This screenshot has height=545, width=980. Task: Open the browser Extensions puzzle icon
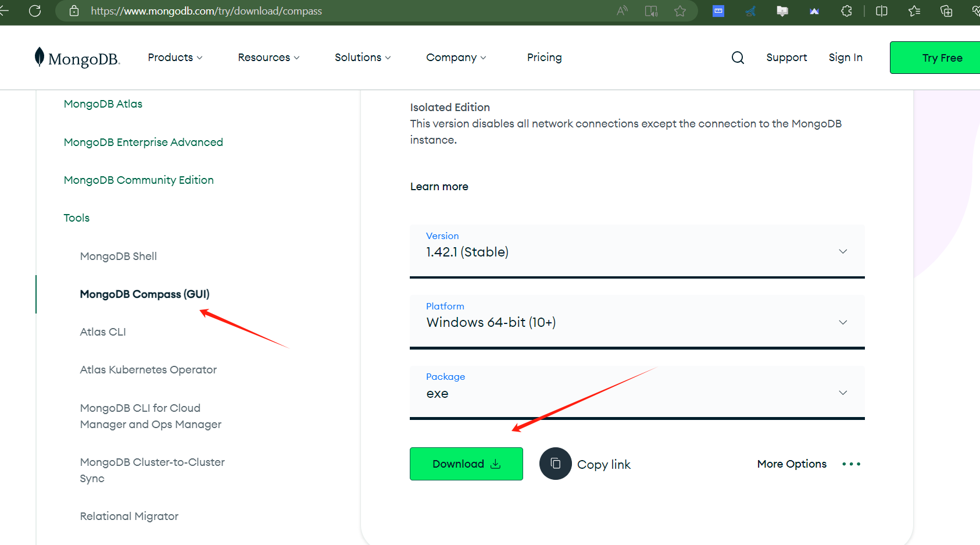[846, 11]
